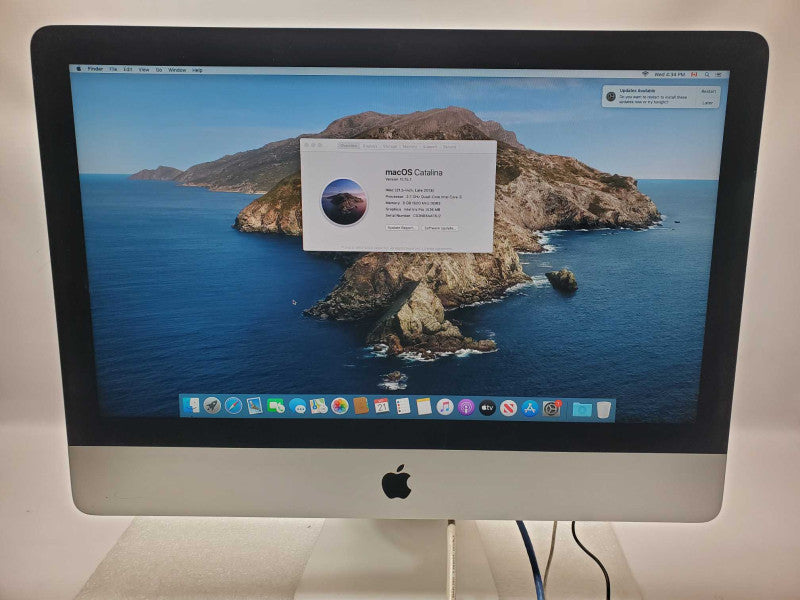Open the Go menu
Screen dimensions: 800x600
tap(159, 69)
